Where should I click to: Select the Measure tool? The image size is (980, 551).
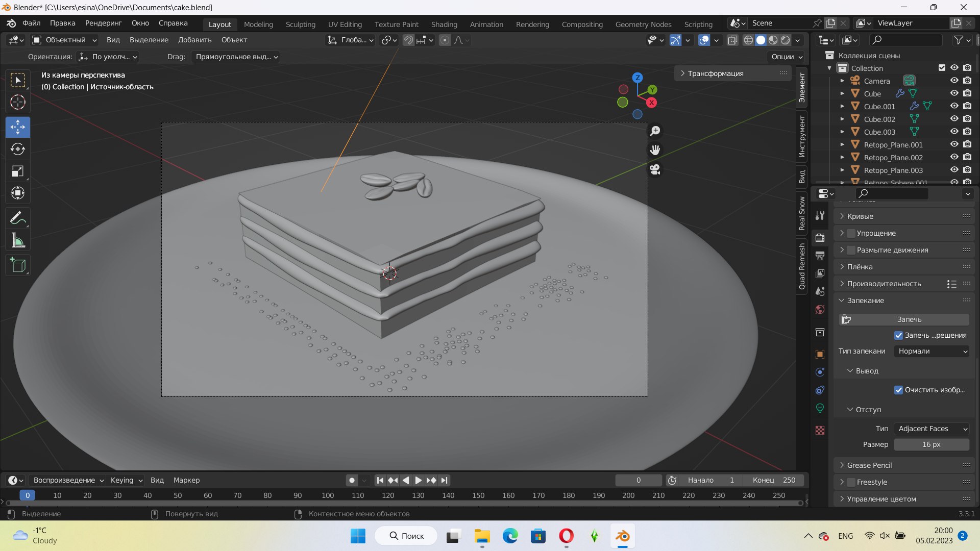pyautogui.click(x=18, y=240)
